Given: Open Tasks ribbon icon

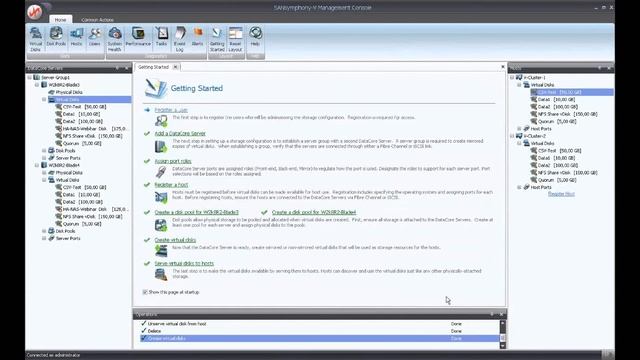Looking at the screenshot, I should (x=161, y=36).
